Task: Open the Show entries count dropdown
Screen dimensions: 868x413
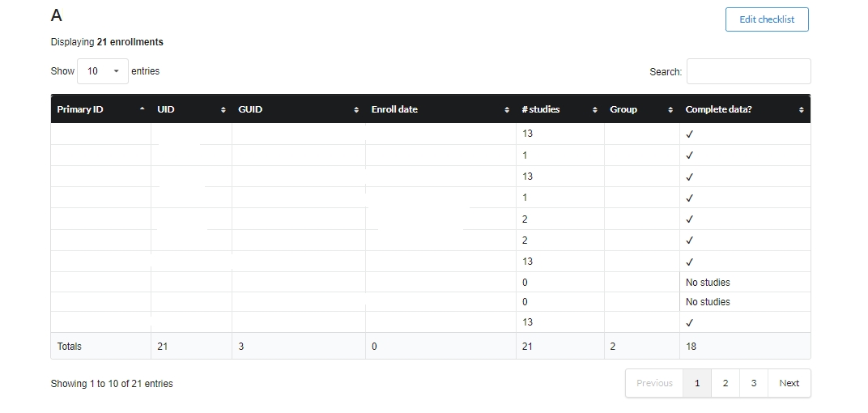Action: point(103,71)
